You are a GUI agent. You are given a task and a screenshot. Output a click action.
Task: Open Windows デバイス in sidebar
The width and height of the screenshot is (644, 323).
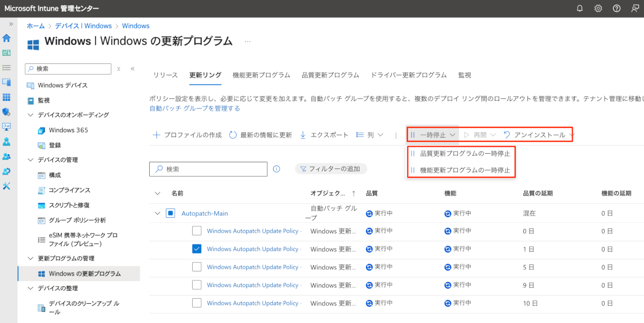[62, 85]
